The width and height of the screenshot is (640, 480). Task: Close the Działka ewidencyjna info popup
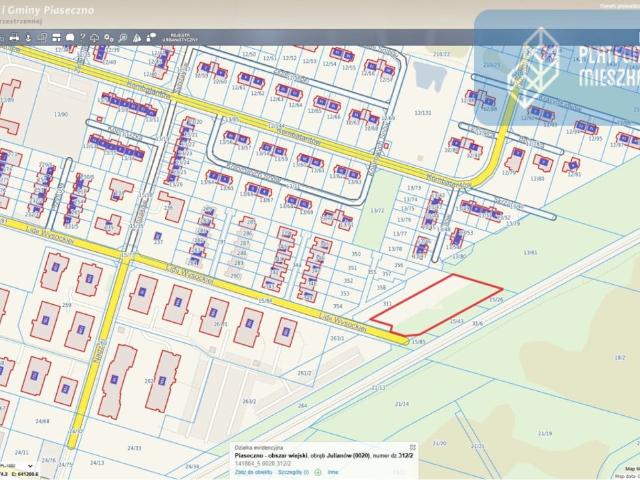click(x=413, y=447)
